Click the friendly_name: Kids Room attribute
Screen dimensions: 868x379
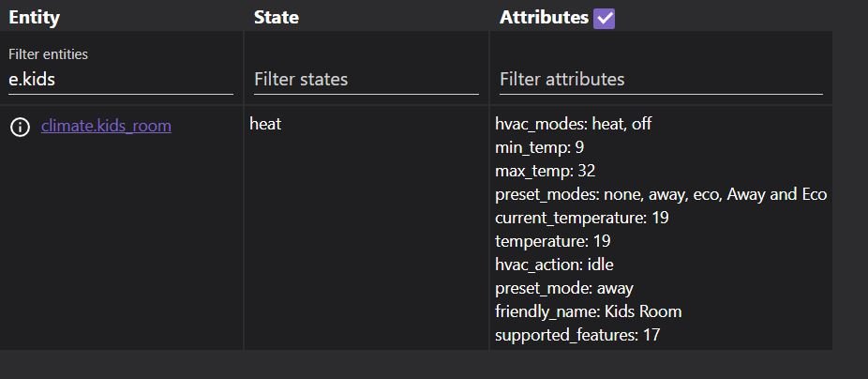click(588, 311)
